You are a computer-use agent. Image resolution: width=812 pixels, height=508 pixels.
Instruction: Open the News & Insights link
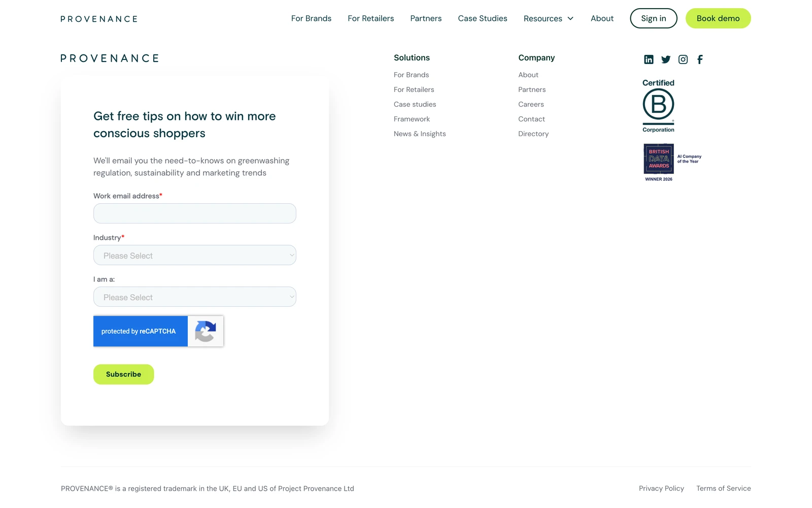tap(420, 134)
